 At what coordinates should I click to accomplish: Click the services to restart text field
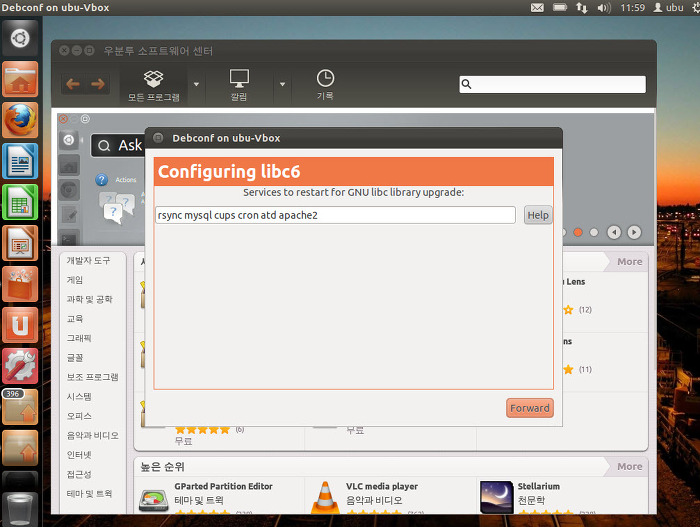335,215
